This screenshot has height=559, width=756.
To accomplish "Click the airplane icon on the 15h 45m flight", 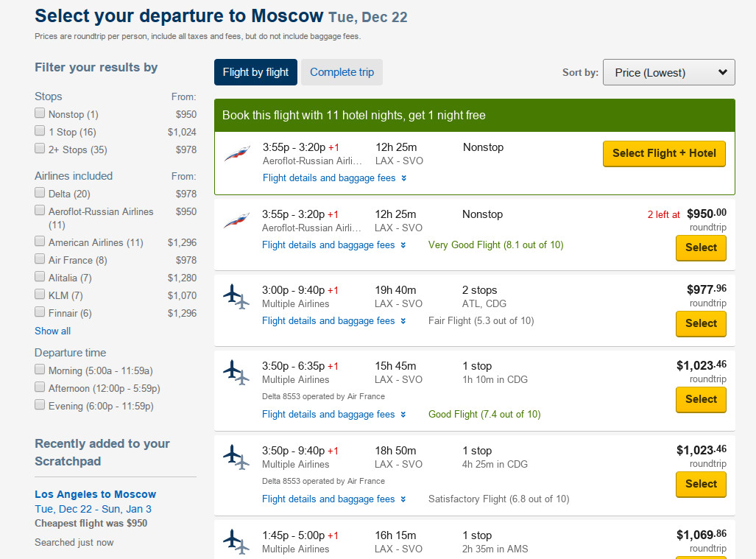I will 236,373.
